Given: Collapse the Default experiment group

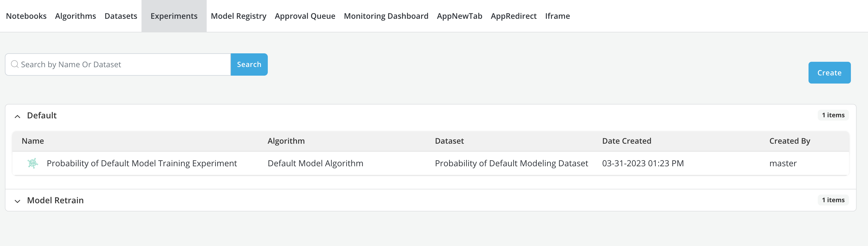Looking at the screenshot, I should (18, 116).
